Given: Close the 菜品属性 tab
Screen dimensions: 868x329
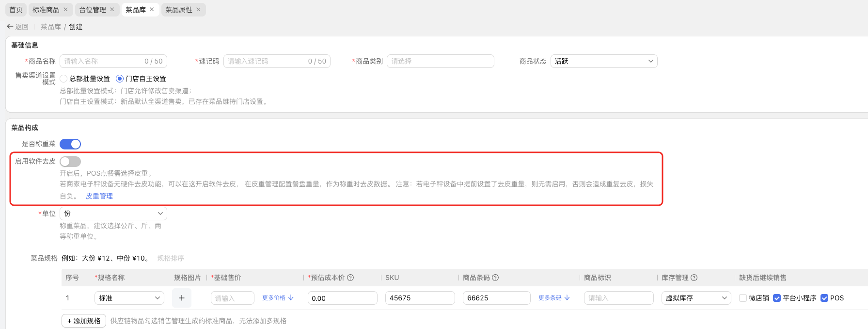Looking at the screenshot, I should (x=198, y=10).
